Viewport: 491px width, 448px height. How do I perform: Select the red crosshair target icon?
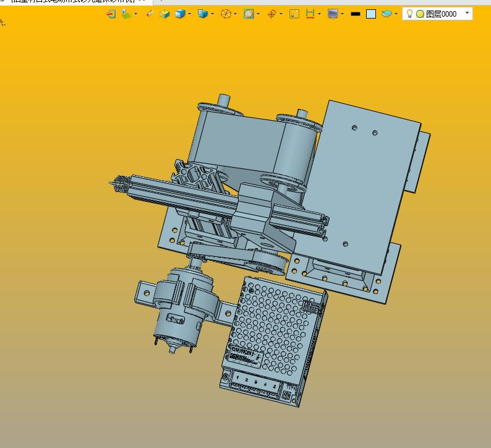(x=271, y=14)
